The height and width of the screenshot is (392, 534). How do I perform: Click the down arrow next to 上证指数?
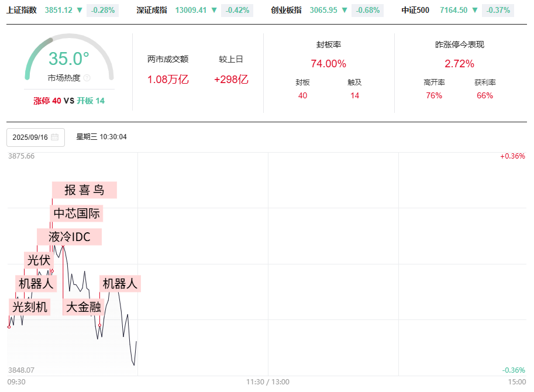point(79,10)
